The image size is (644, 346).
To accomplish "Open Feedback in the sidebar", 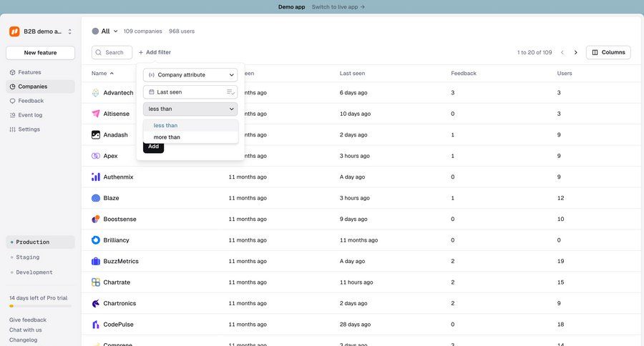I will coord(40,101).
